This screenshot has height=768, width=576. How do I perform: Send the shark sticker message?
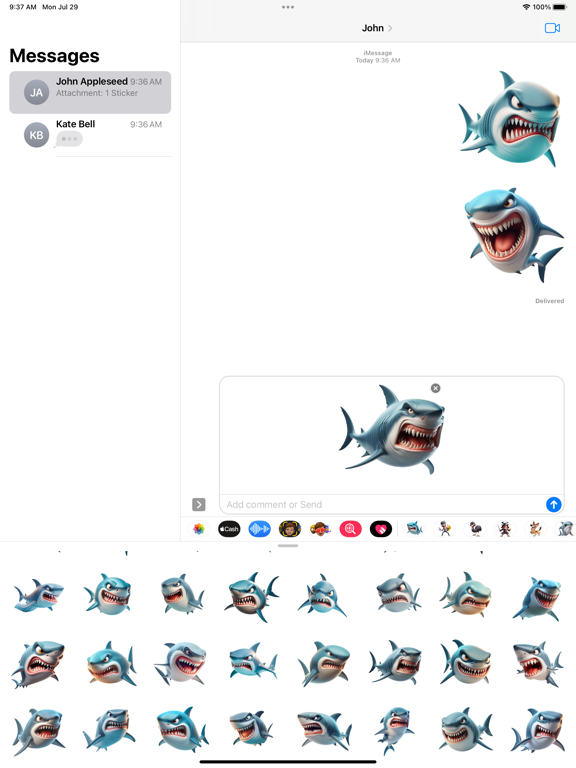553,504
